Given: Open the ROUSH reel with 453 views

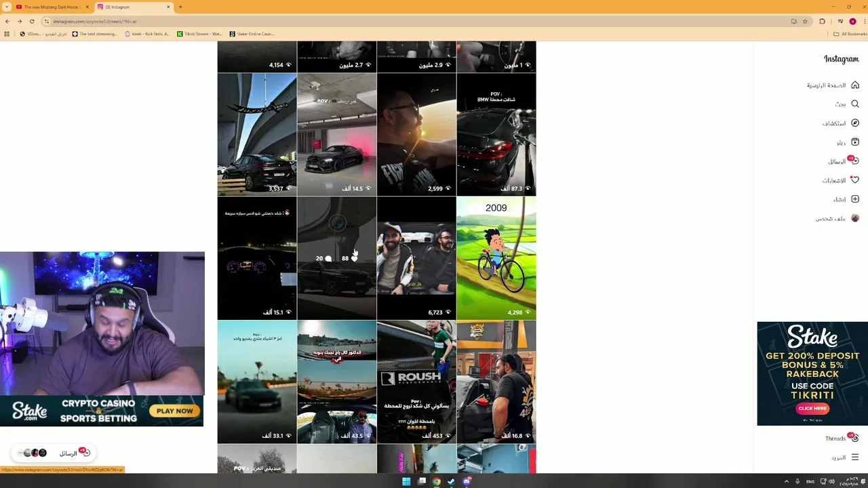Looking at the screenshot, I should click(416, 382).
